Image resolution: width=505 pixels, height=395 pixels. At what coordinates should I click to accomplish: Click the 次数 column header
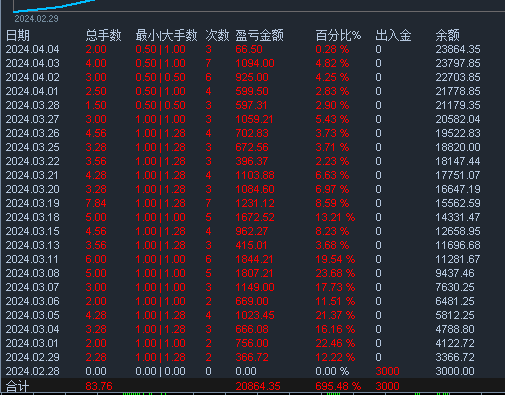click(217, 35)
